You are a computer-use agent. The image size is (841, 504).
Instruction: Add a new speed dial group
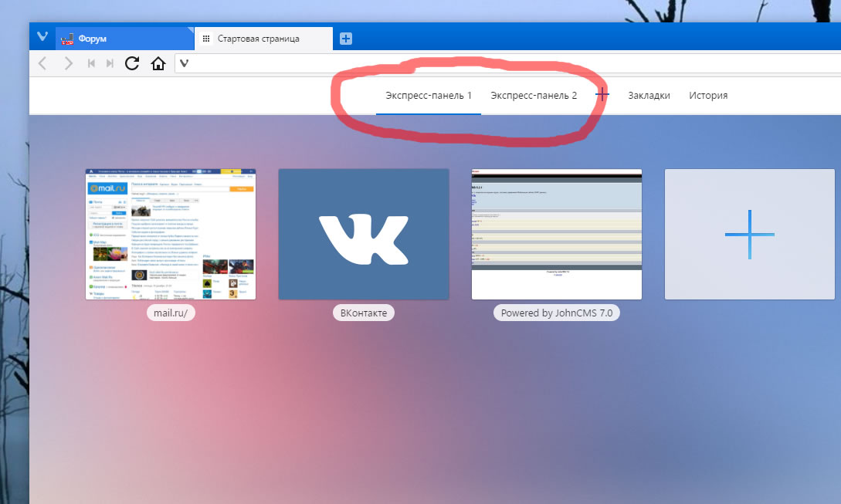click(x=602, y=94)
